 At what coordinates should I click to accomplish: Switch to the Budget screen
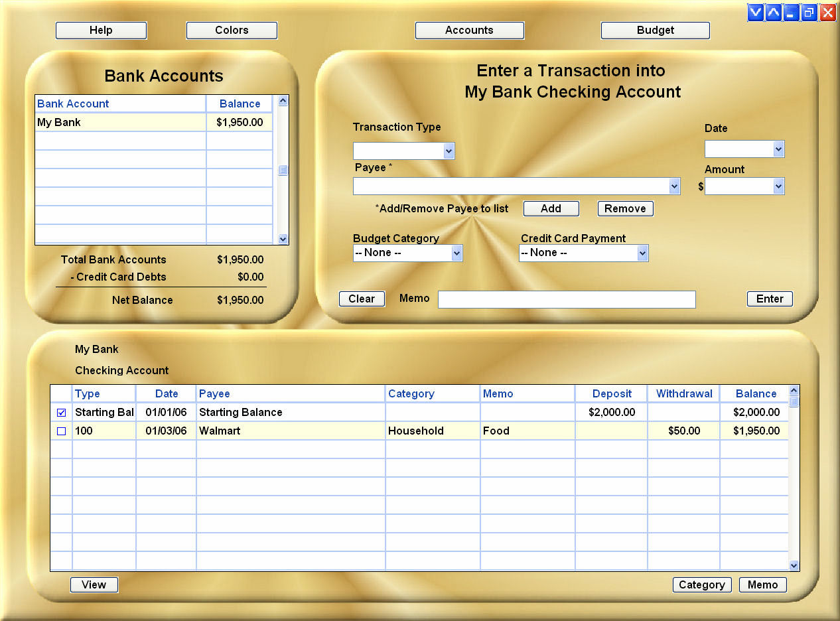pos(655,30)
